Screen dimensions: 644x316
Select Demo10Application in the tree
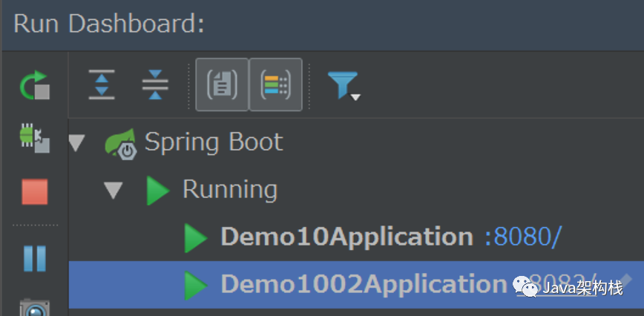(347, 237)
